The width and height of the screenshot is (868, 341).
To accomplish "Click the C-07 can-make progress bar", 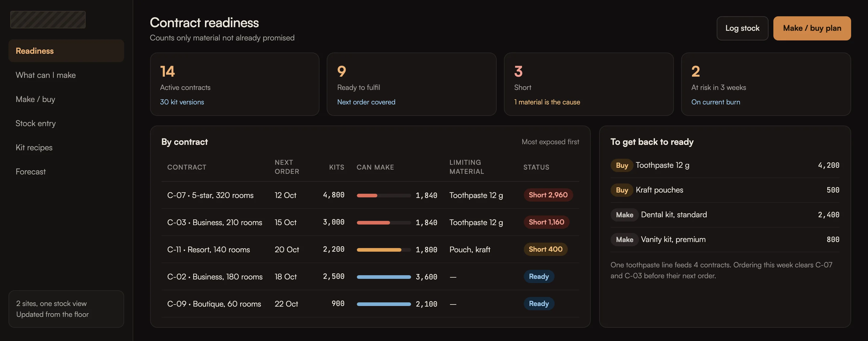I will coord(384,195).
